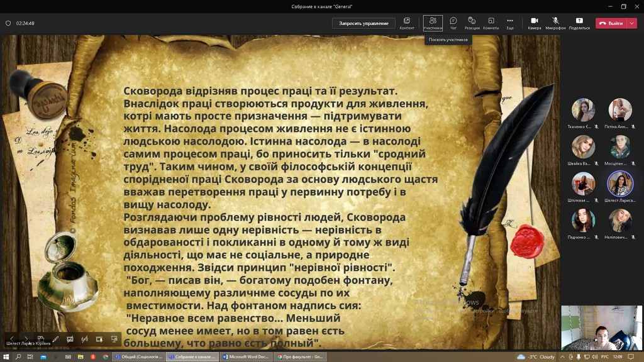
Task: Click the -3°C Cloudy weather widget
Action: click(x=536, y=357)
